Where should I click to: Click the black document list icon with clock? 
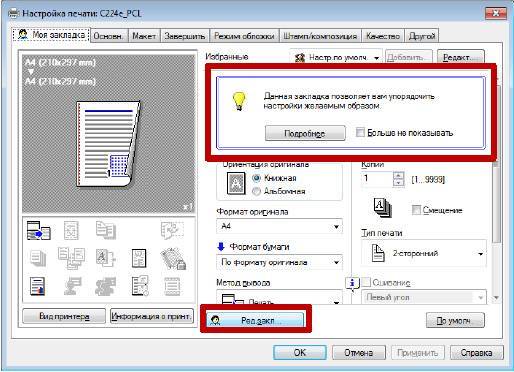tap(140, 286)
